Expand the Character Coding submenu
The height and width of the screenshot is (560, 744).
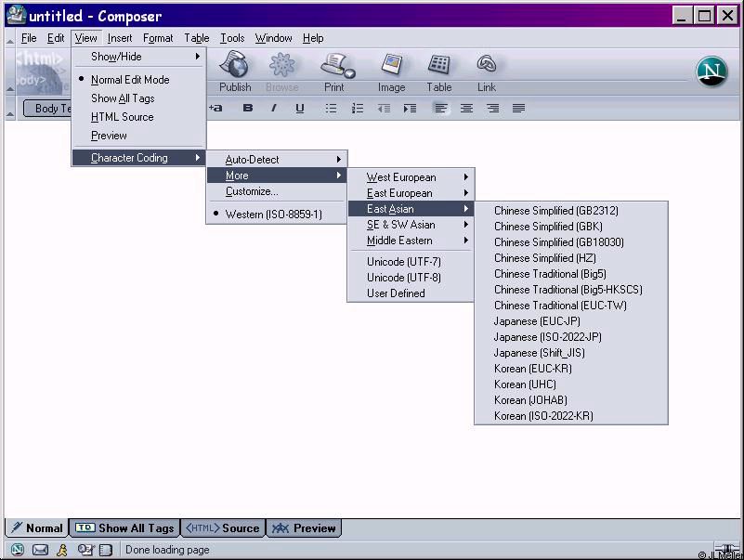(x=139, y=158)
